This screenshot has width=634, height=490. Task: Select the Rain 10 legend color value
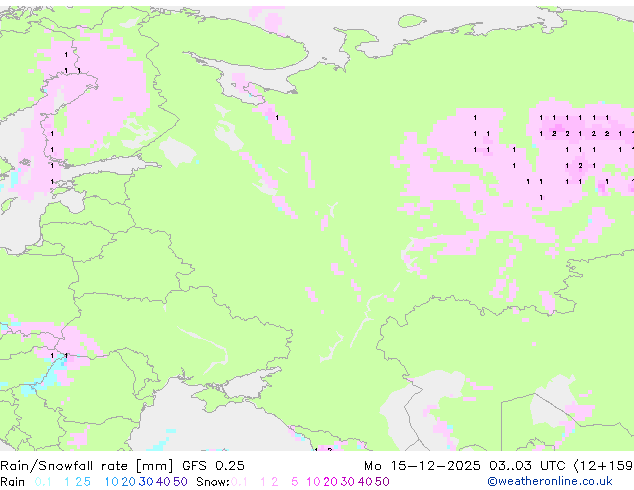(112, 482)
